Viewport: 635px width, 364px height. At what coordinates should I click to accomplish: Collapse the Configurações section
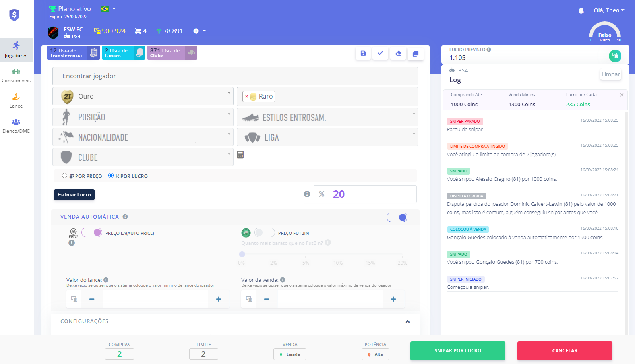tap(407, 321)
